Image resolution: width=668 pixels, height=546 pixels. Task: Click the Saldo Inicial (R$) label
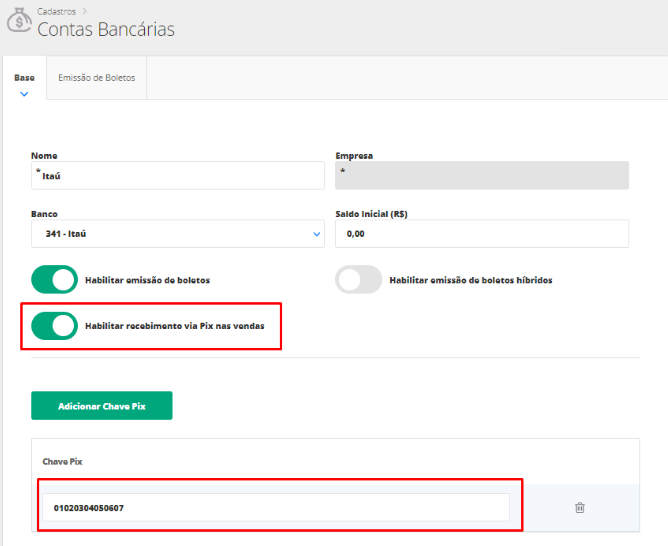click(x=371, y=214)
